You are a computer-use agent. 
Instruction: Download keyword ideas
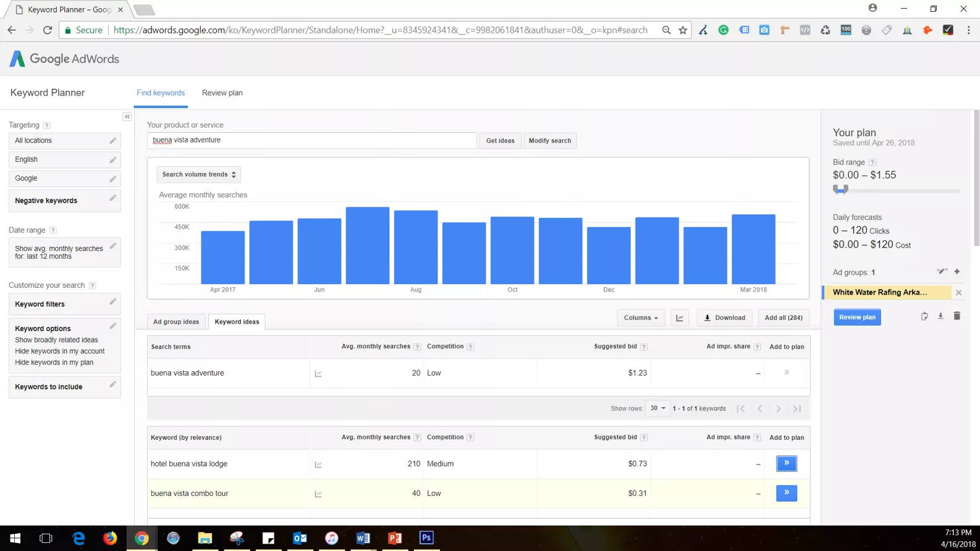point(724,318)
